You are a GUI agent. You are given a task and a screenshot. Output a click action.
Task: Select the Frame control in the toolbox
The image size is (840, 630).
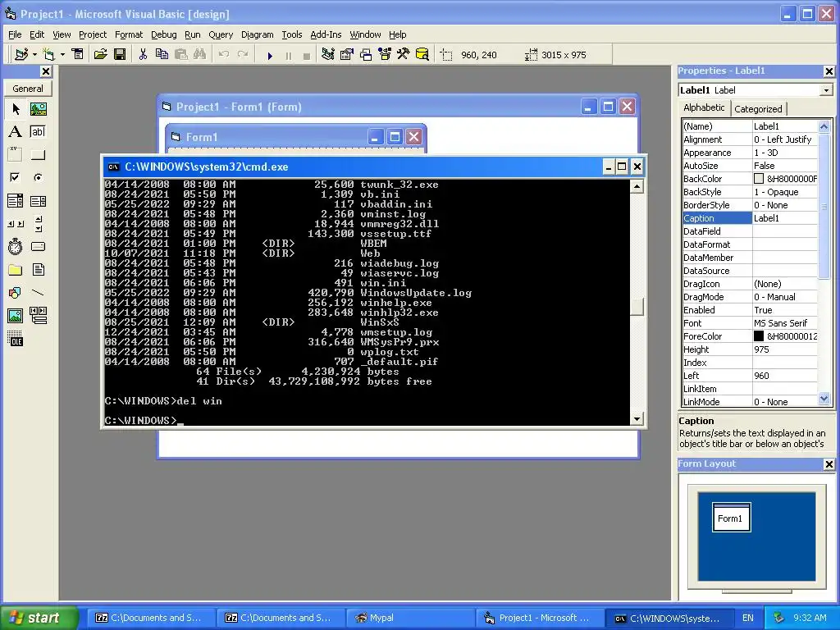click(x=16, y=155)
